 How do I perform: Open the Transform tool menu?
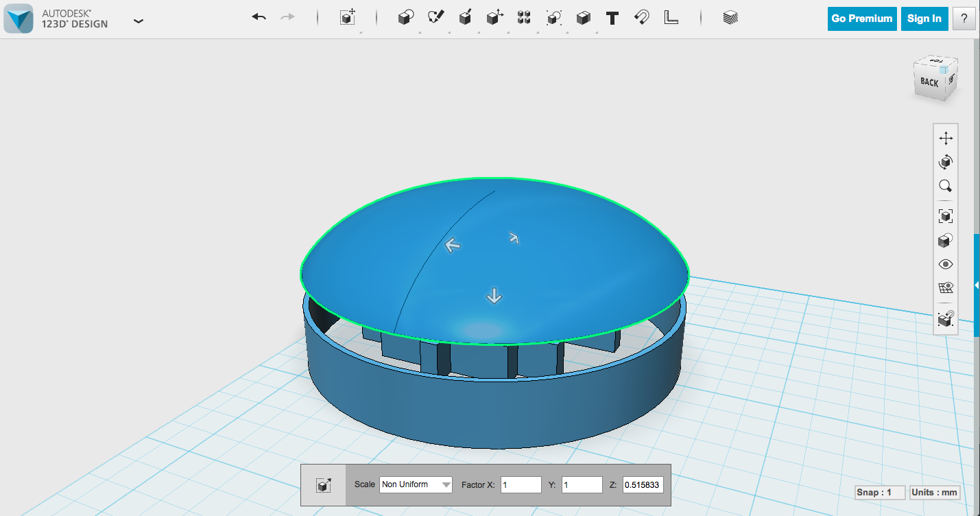pos(348,18)
